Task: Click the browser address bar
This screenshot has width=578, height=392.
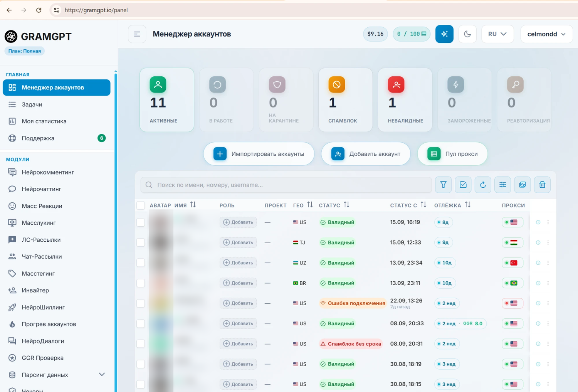Action: pyautogui.click(x=314, y=10)
